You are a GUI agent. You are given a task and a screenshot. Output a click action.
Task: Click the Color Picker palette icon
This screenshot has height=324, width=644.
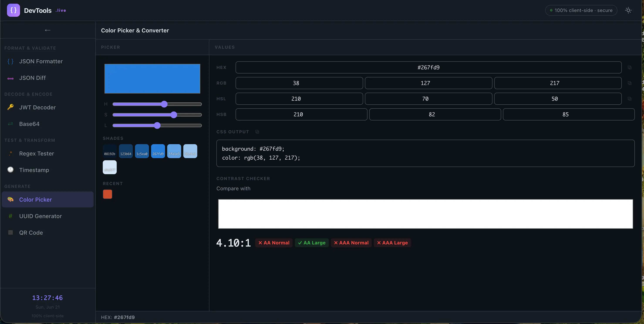pos(10,199)
